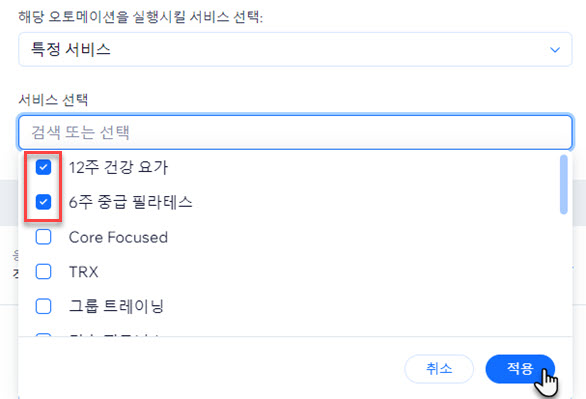Choose the 그룹 트레이닝 list entry
The image size is (586, 399).
(117, 306)
